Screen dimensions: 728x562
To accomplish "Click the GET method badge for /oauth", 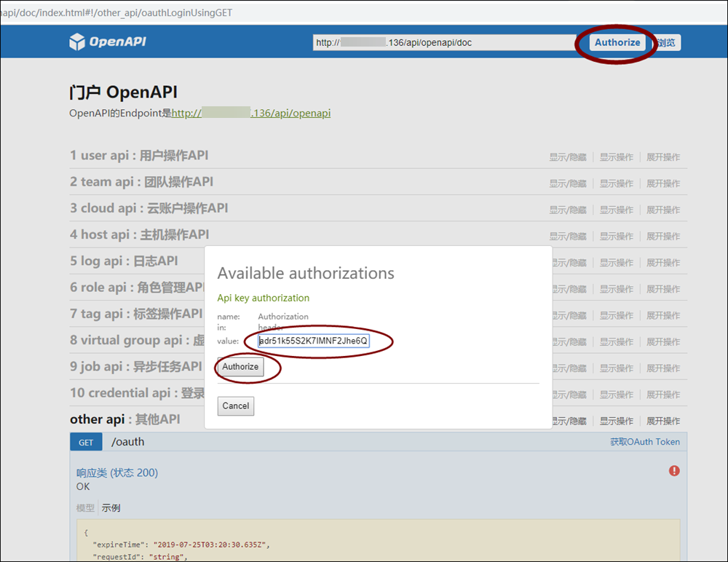I will (x=86, y=442).
